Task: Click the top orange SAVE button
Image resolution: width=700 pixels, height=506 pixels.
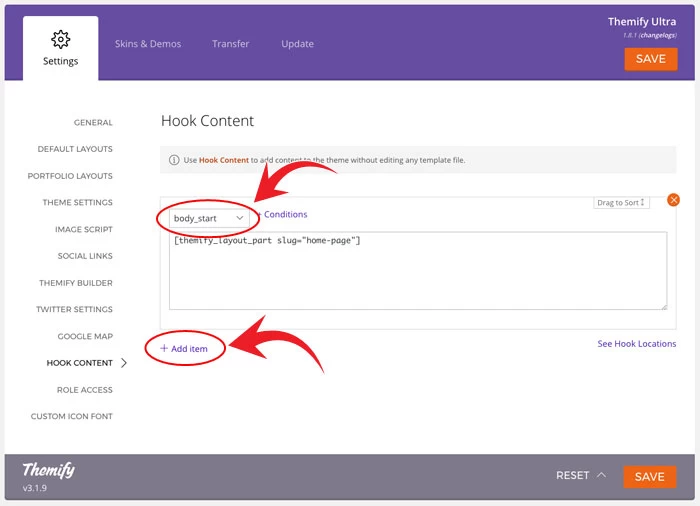Action: [x=650, y=59]
